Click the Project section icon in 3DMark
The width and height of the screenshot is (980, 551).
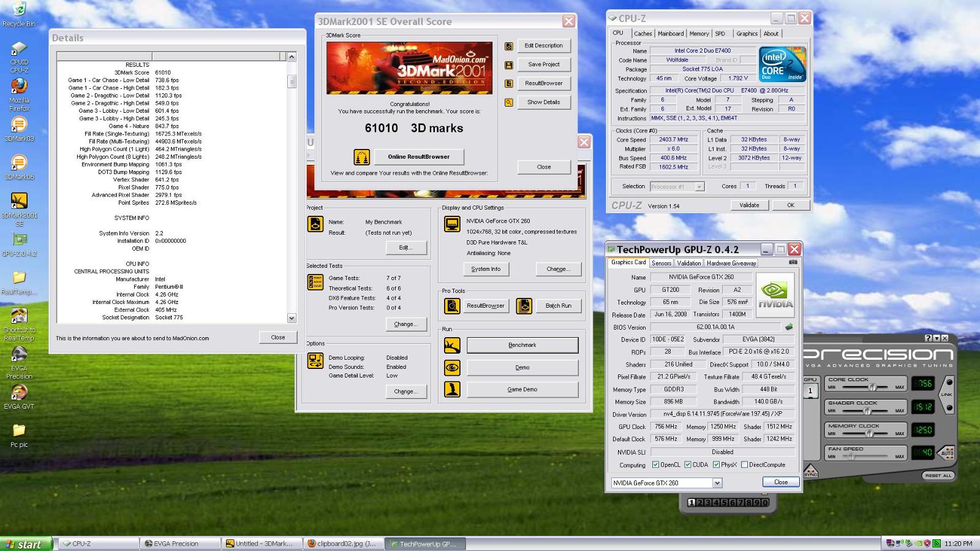click(x=315, y=224)
